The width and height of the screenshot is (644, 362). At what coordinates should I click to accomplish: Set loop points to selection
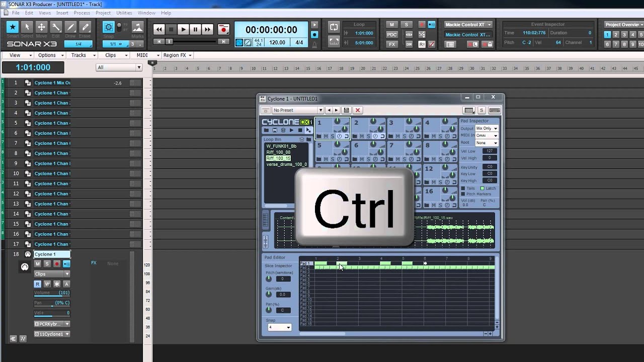[334, 41]
